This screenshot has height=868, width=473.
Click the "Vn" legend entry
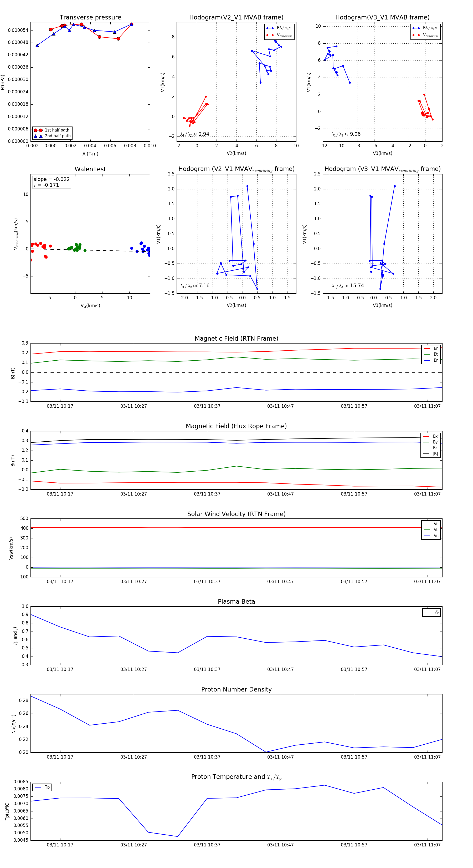(431, 536)
